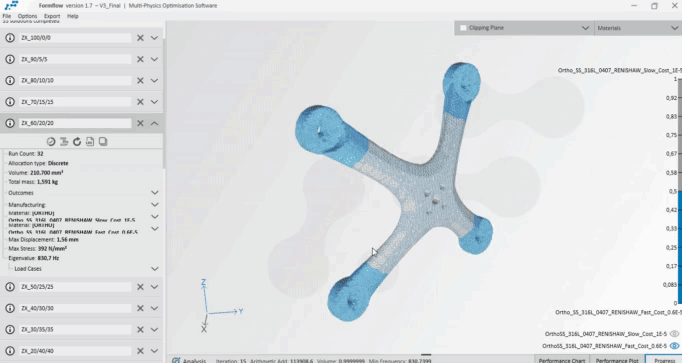
Task: Remove ZX_60/20/20 solution with its X icon
Action: [x=140, y=123]
